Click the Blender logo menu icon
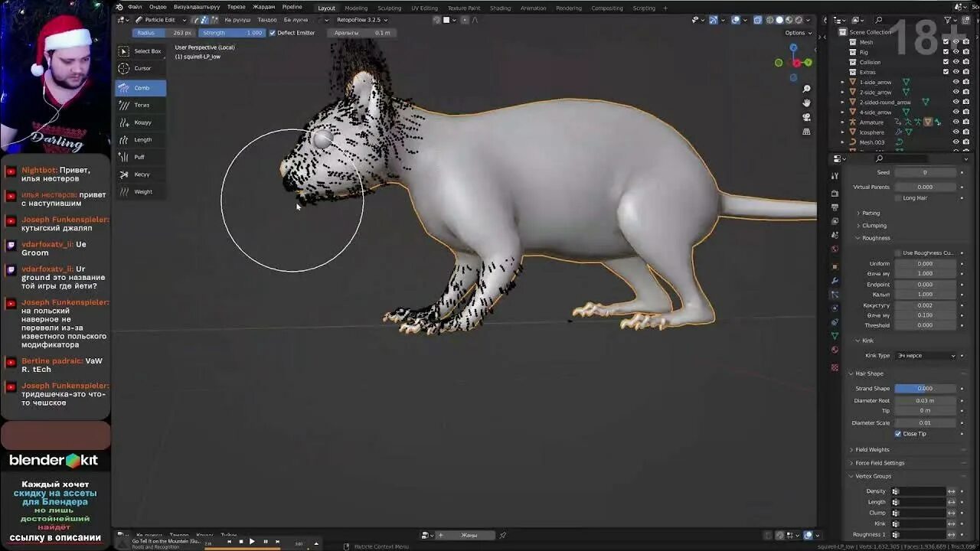The height and width of the screenshot is (551, 980). click(119, 7)
